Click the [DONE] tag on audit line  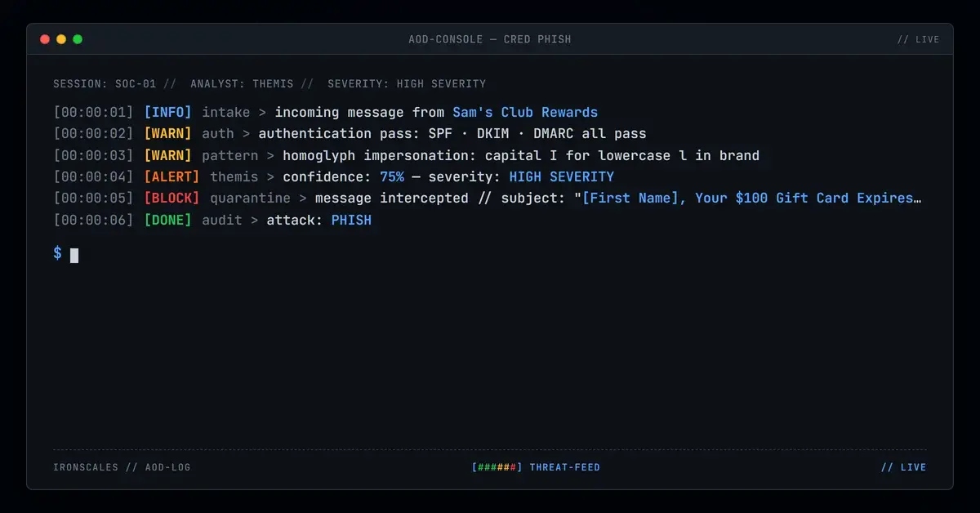[167, 220]
